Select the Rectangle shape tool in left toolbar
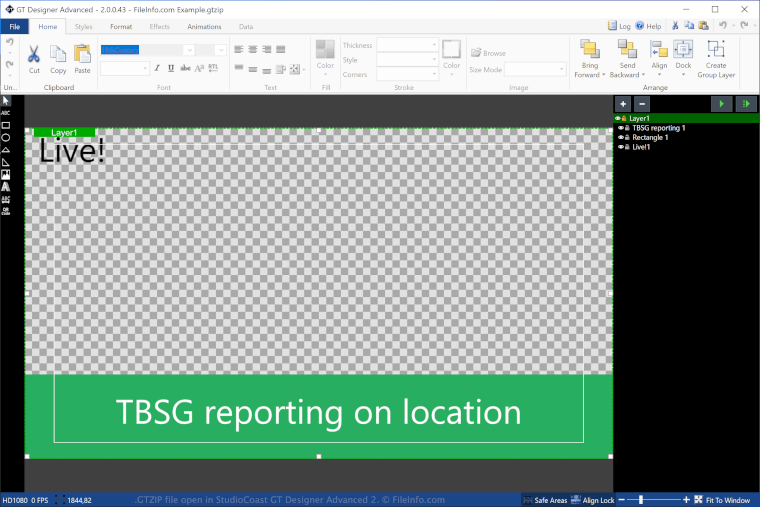This screenshot has width=760, height=507. tap(6, 125)
